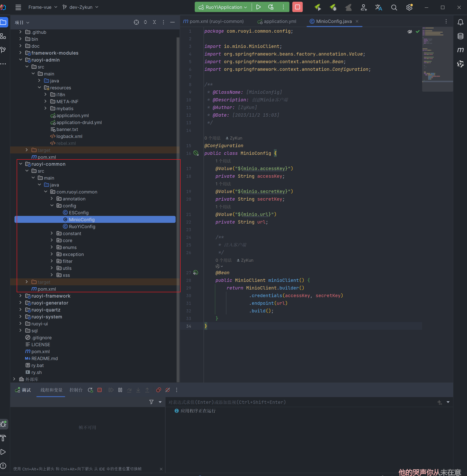Screen dimensions: 467x476
Task: Mute breakpoints in debug toolbar
Action: 168,390
